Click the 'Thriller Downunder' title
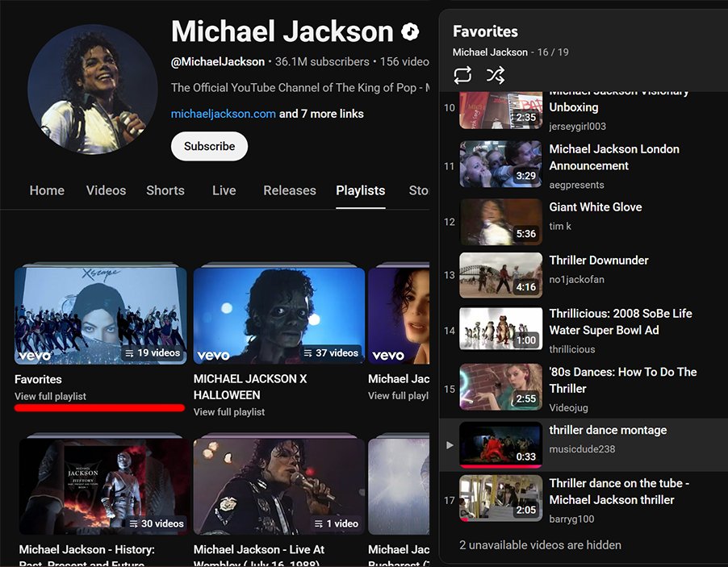Image resolution: width=728 pixels, height=567 pixels. [599, 261]
